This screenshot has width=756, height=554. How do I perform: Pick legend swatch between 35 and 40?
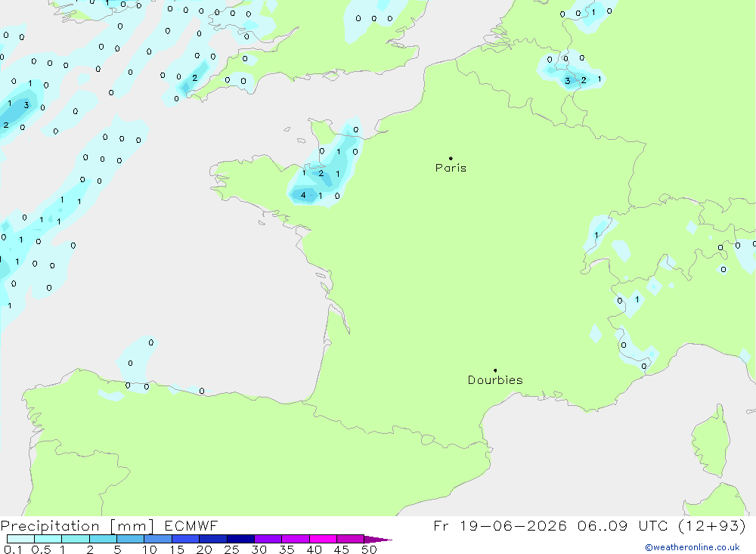pos(295,539)
